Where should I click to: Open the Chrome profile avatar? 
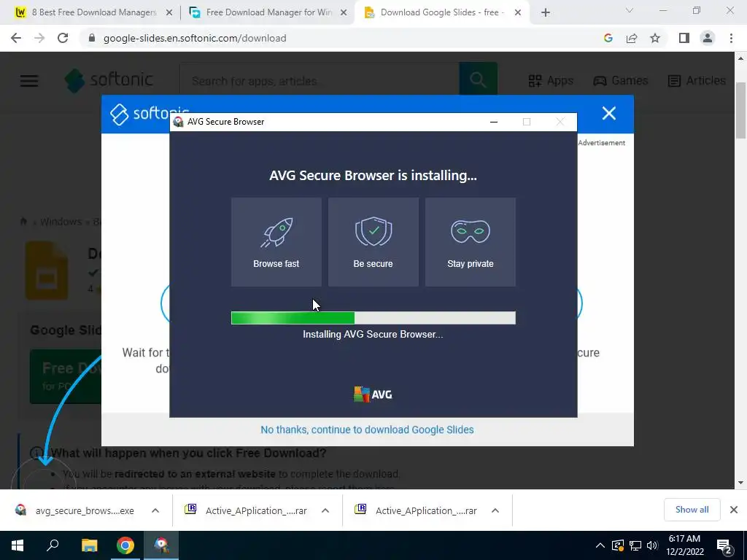(708, 38)
